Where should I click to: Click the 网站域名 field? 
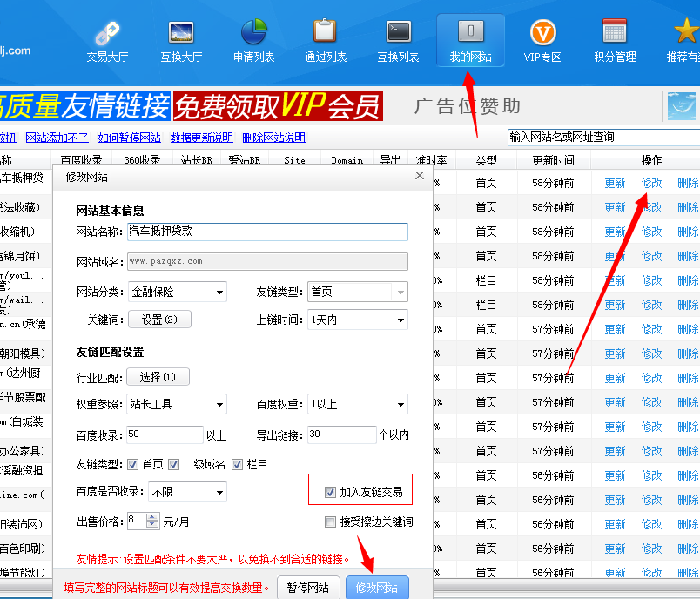click(267, 261)
